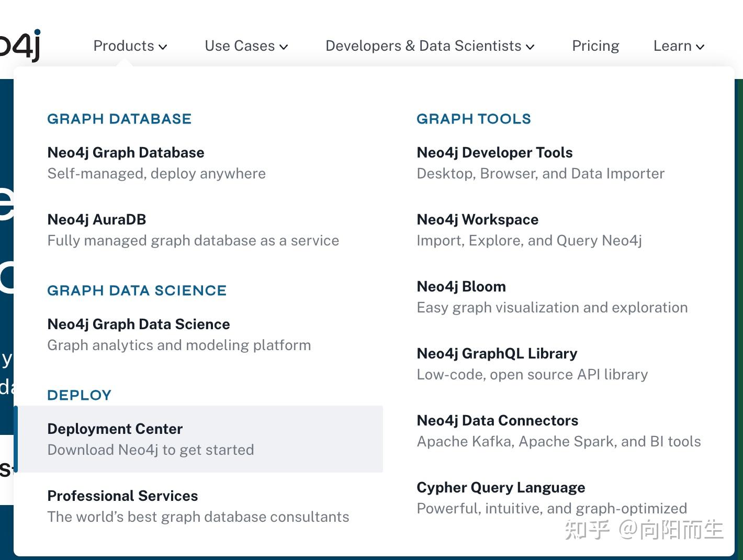Expand the Products dropdown chevron
743x560 pixels.
point(163,47)
